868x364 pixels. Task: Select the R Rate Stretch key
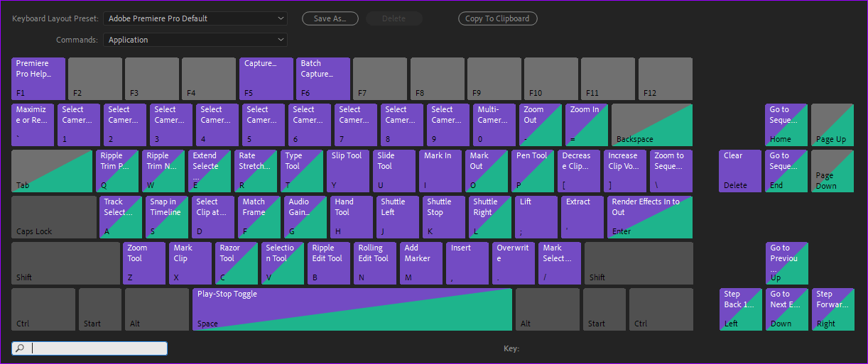256,171
